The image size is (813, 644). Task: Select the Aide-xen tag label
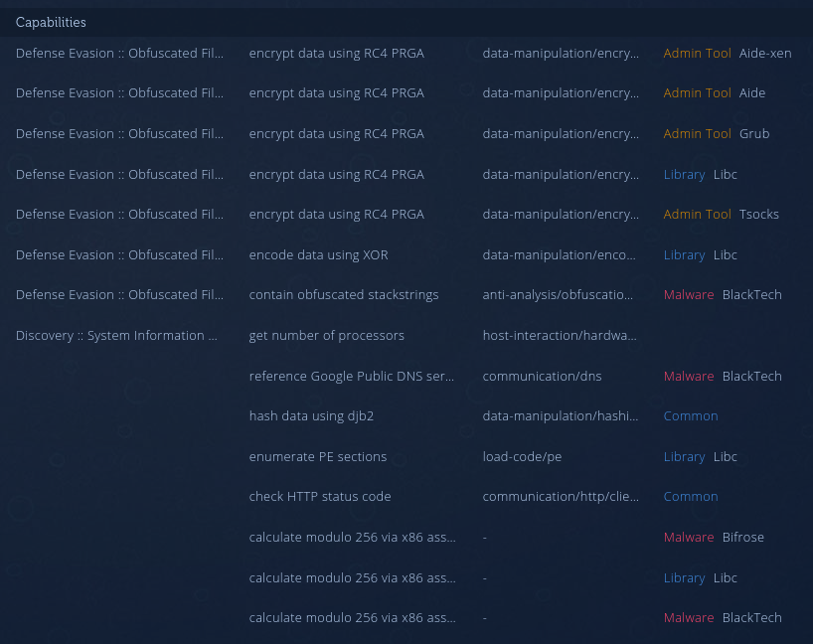(764, 53)
